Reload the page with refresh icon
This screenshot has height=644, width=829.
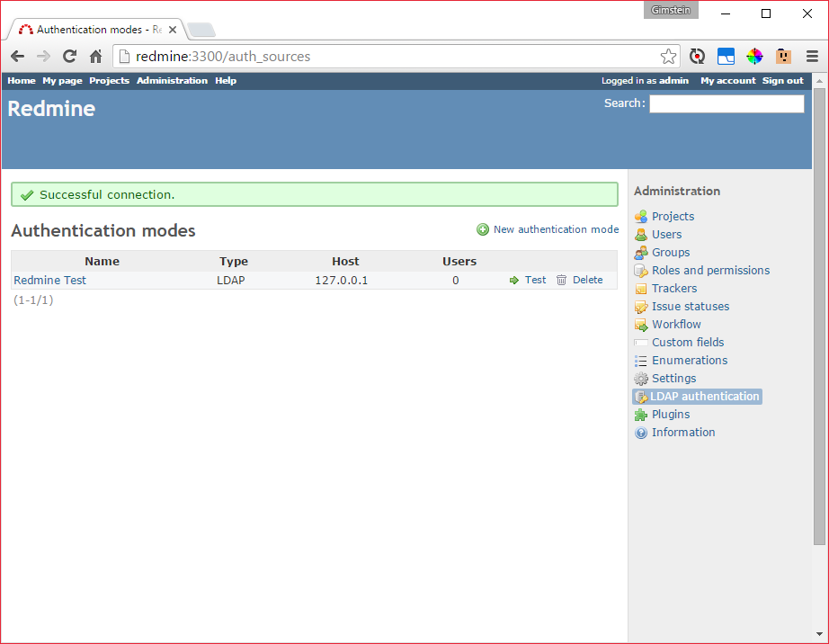point(69,57)
